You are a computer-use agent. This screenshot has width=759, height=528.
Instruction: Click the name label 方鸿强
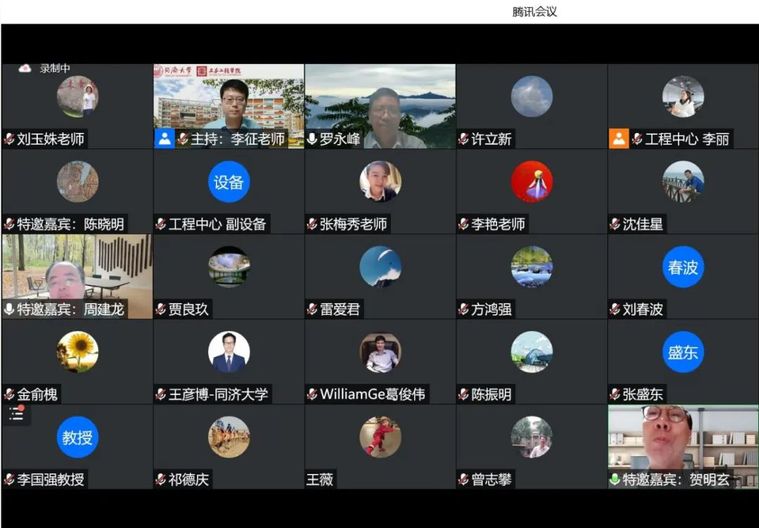tap(491, 309)
